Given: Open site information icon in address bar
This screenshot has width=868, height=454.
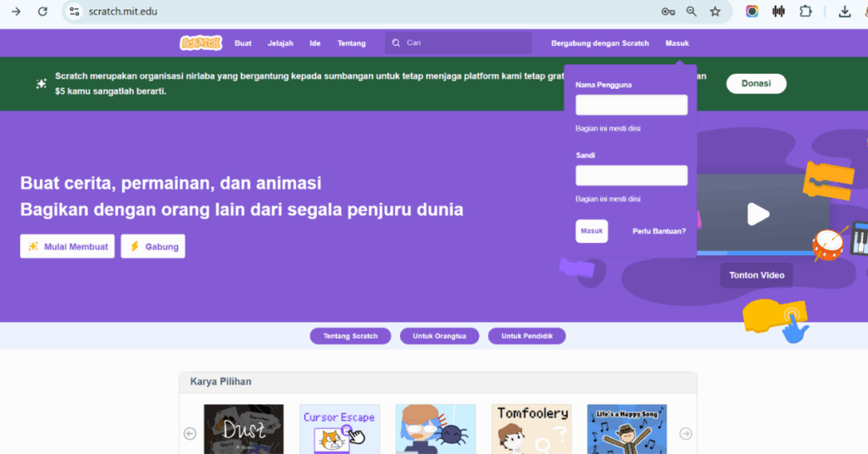Looking at the screenshot, I should click(x=75, y=11).
